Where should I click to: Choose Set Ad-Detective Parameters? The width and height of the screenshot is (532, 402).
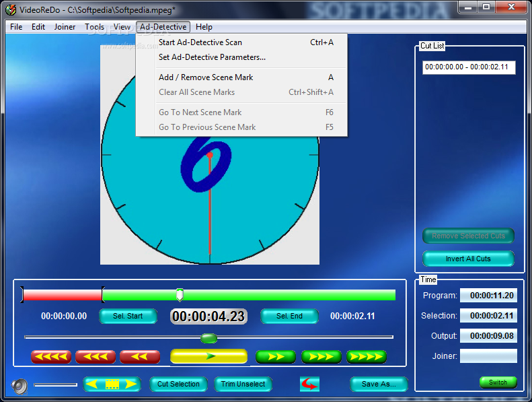241,57
